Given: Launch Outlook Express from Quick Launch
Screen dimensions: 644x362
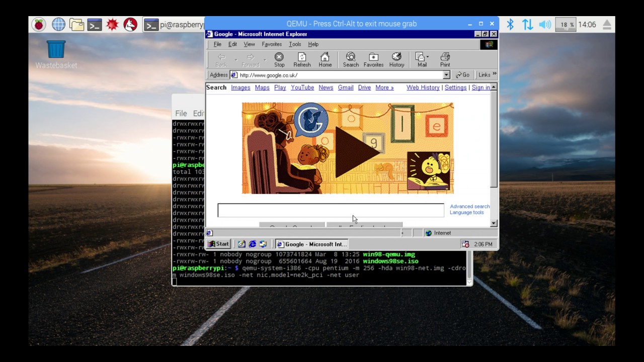Looking at the screenshot, I should click(263, 244).
